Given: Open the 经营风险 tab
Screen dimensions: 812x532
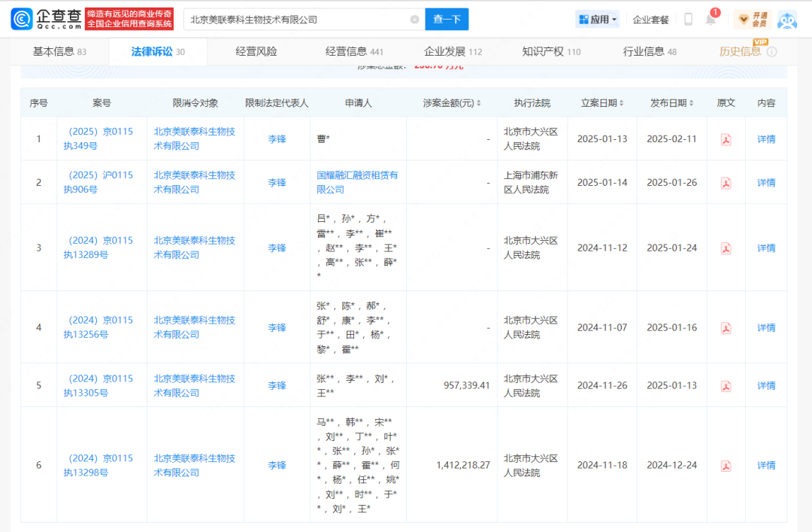Looking at the screenshot, I should [256, 52].
